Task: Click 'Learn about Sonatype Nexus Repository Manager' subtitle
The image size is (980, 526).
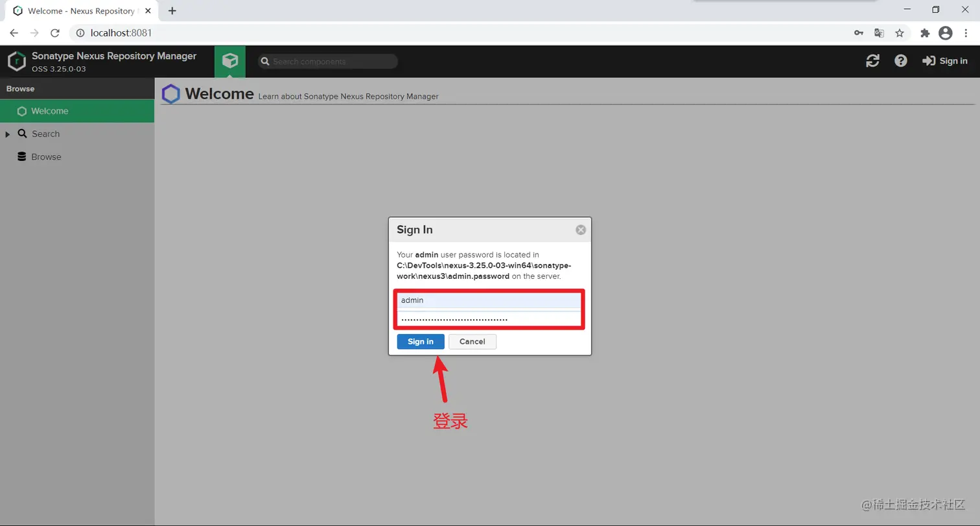Action: click(x=349, y=97)
